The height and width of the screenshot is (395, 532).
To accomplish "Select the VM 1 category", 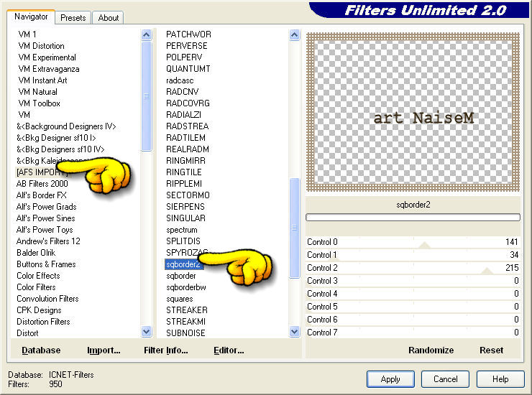I will pyautogui.click(x=27, y=34).
